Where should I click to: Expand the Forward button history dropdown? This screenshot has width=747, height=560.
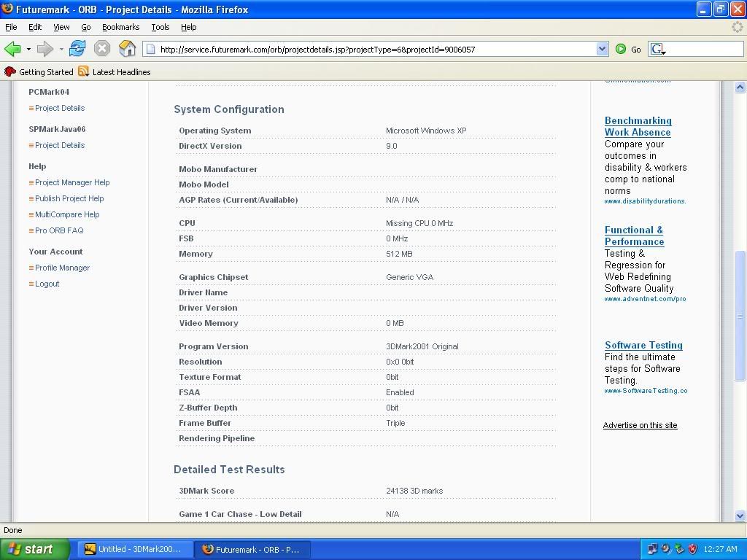pyautogui.click(x=61, y=50)
